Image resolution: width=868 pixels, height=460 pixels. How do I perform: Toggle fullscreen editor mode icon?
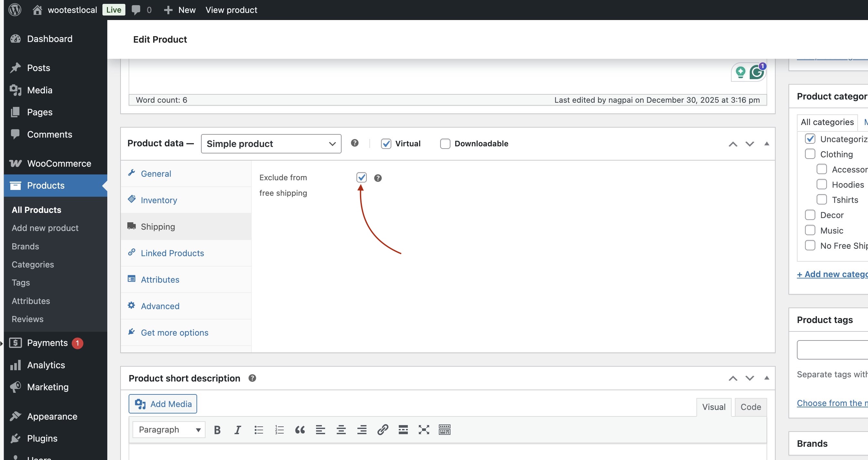[424, 430]
